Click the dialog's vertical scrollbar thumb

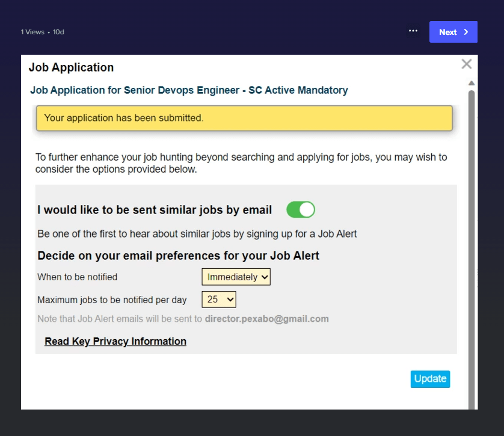pyautogui.click(x=472, y=250)
